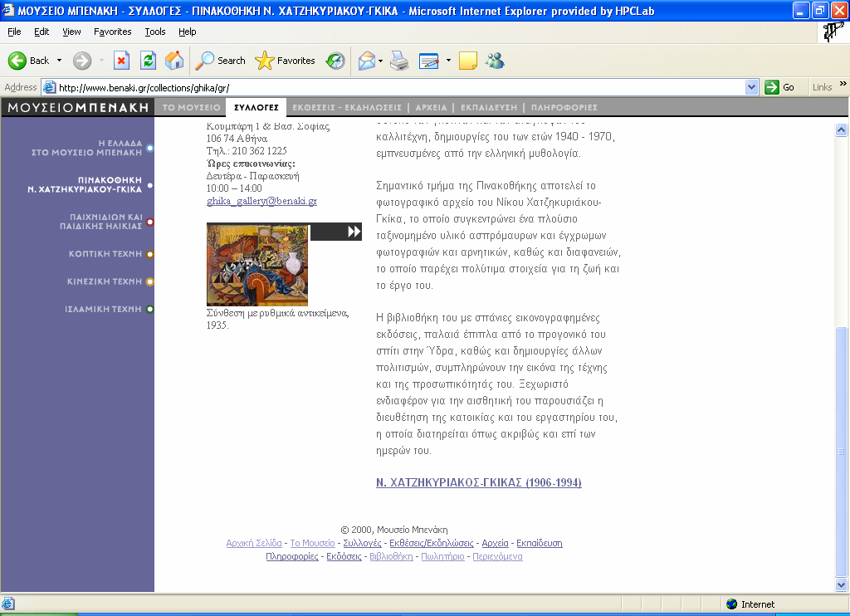Click the ghika_gallery@benaki.gr email link
This screenshot has width=850, height=616.
click(x=261, y=201)
